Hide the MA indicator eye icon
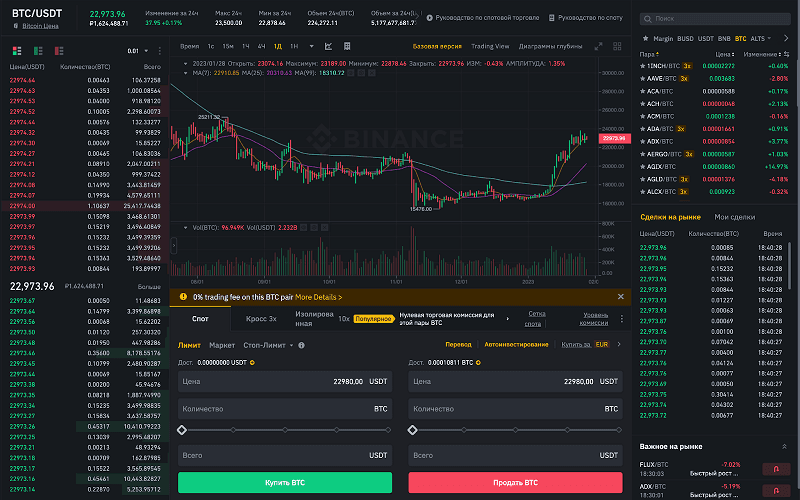Screen dimensions: 800x500 pyautogui.click(x=351, y=73)
